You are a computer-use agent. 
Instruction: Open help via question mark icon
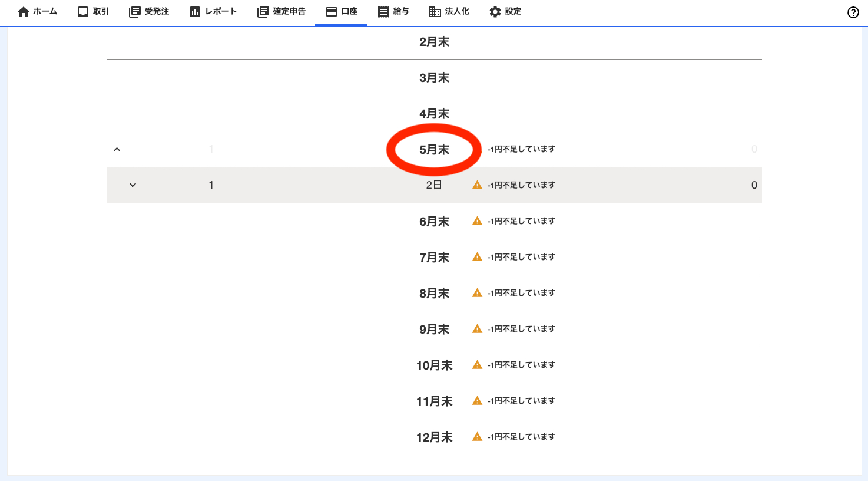coord(853,12)
